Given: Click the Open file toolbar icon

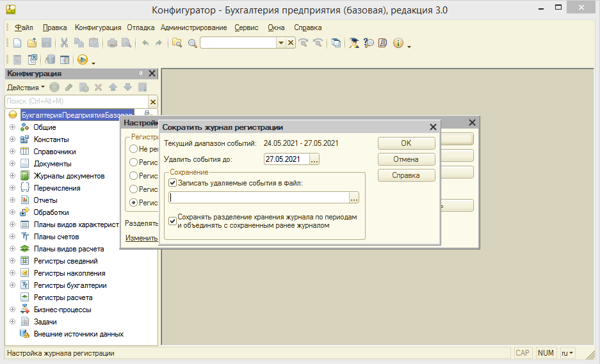Looking at the screenshot, I should tap(32, 43).
